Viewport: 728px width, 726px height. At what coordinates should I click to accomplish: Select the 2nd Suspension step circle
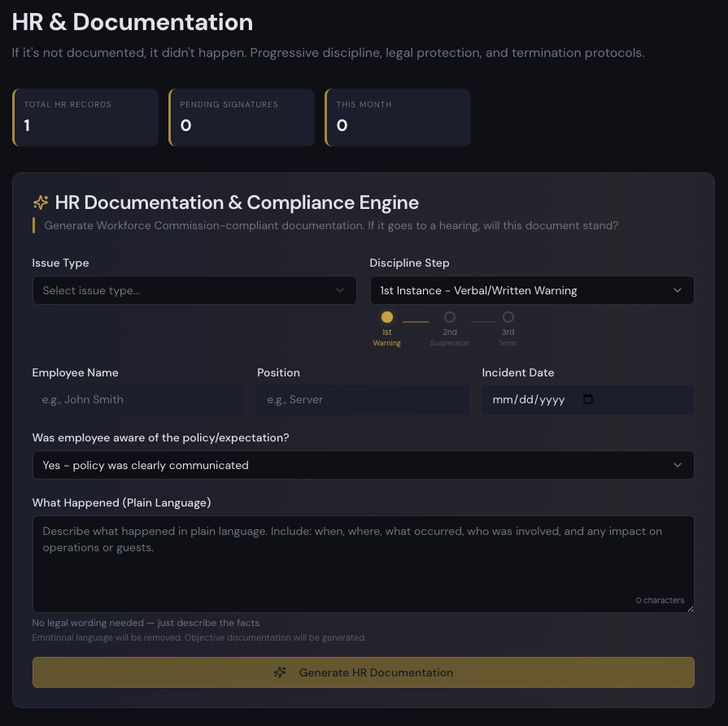coord(450,317)
